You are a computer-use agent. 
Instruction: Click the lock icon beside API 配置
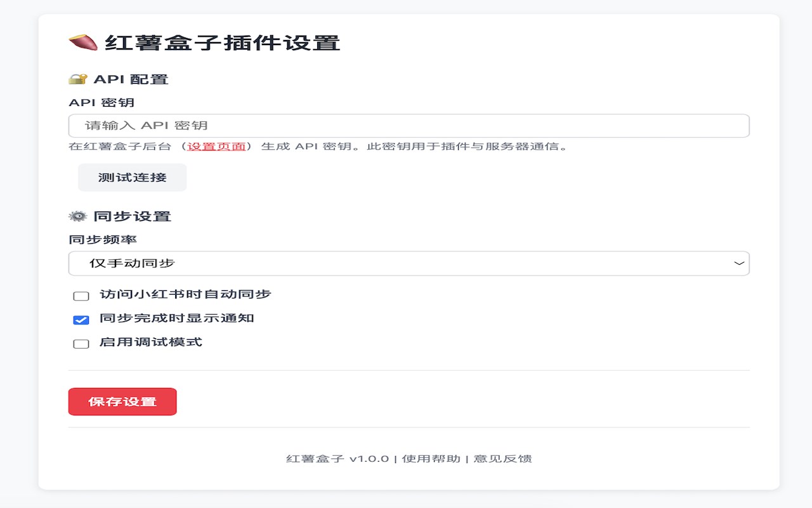pyautogui.click(x=77, y=79)
